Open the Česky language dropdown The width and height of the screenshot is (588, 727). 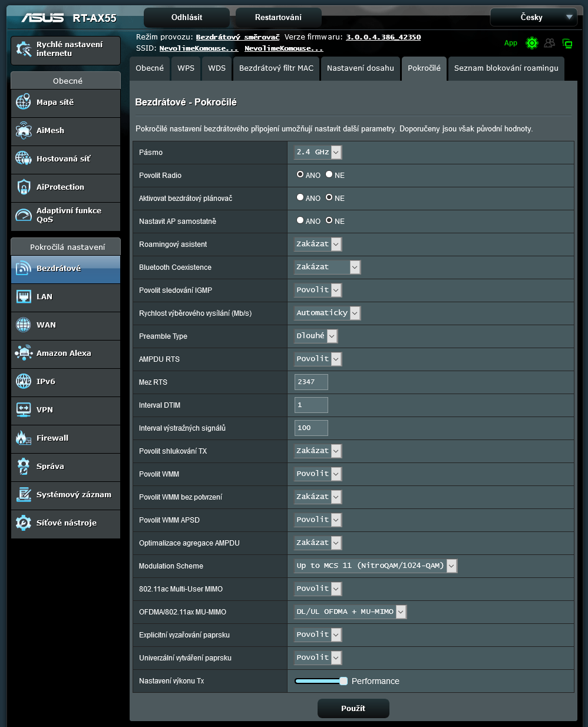pos(533,17)
